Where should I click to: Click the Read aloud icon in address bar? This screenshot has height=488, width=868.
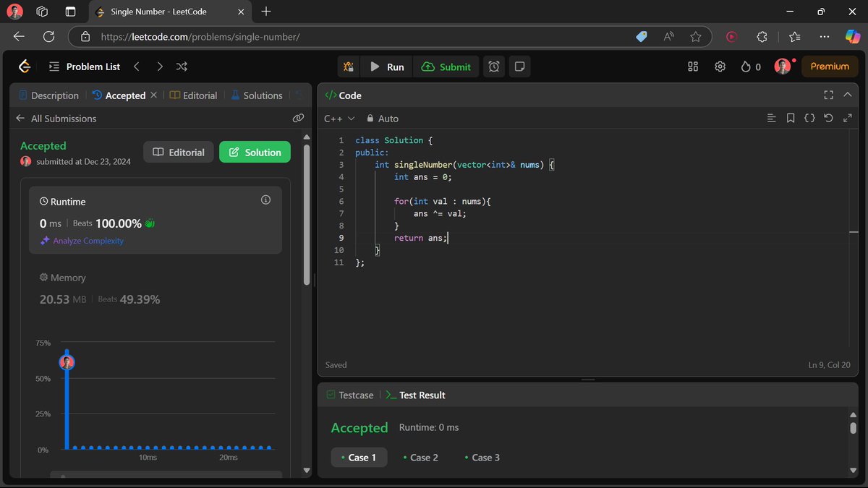[x=669, y=36]
